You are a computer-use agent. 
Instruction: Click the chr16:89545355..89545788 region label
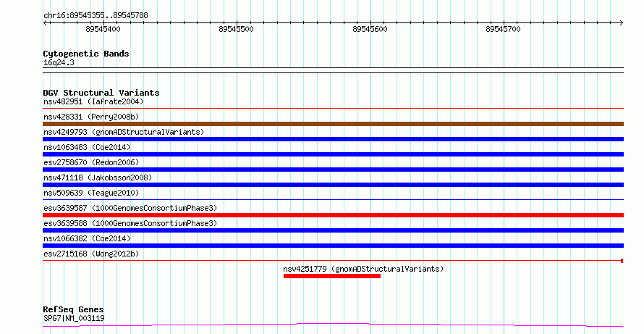(x=96, y=16)
